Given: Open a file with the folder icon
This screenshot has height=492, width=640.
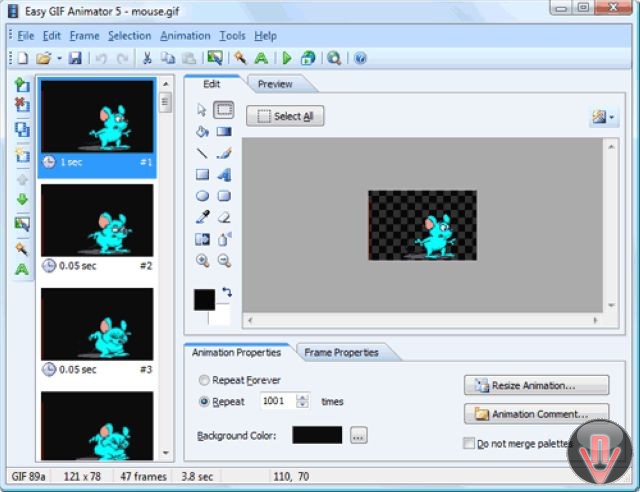Looking at the screenshot, I should 43,58.
